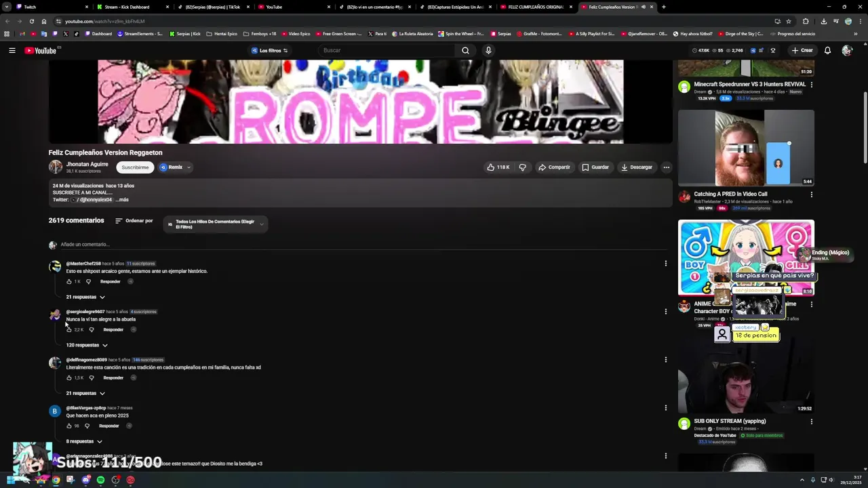Screen dimensions: 868x488
Task: Start voice search with the microphone
Action: (488, 50)
